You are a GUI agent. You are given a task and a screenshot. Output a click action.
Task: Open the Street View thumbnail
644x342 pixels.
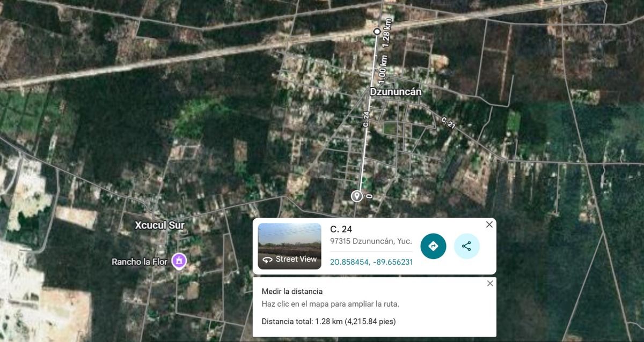(289, 246)
